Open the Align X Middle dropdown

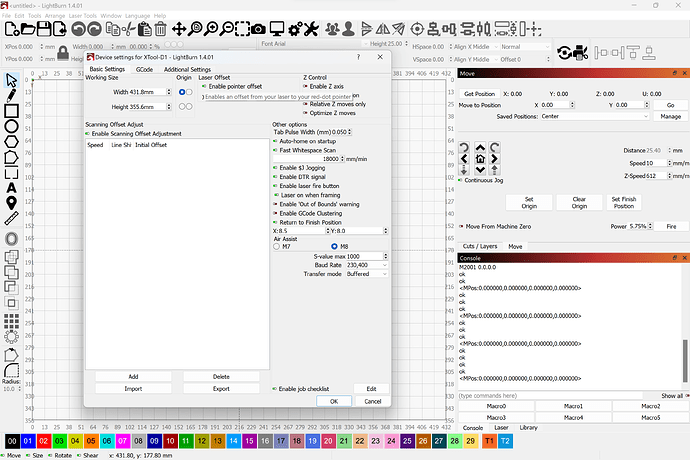(x=476, y=47)
